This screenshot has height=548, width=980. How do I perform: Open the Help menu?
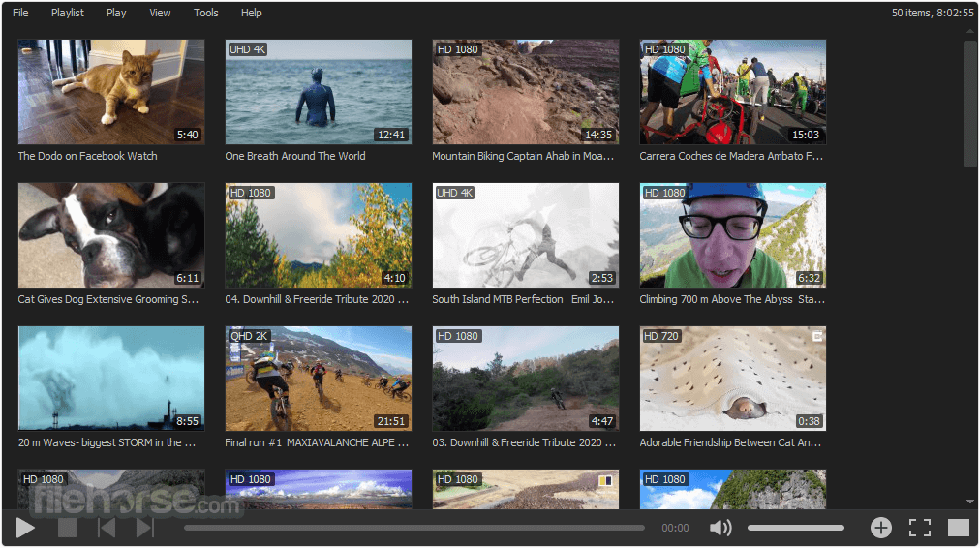coord(251,13)
